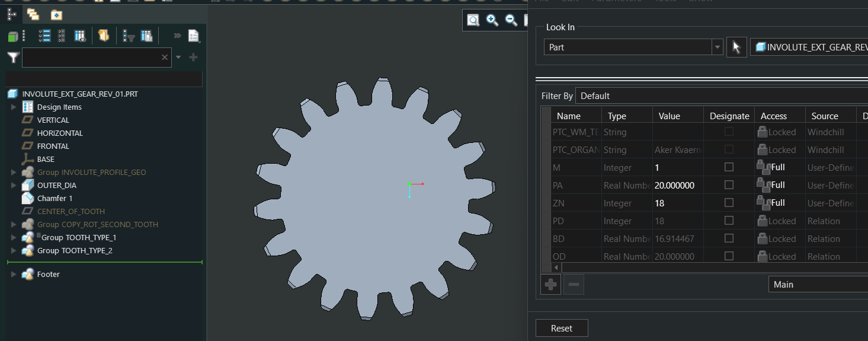Add a new parameter with plus button
This screenshot has height=341, width=868.
[551, 285]
